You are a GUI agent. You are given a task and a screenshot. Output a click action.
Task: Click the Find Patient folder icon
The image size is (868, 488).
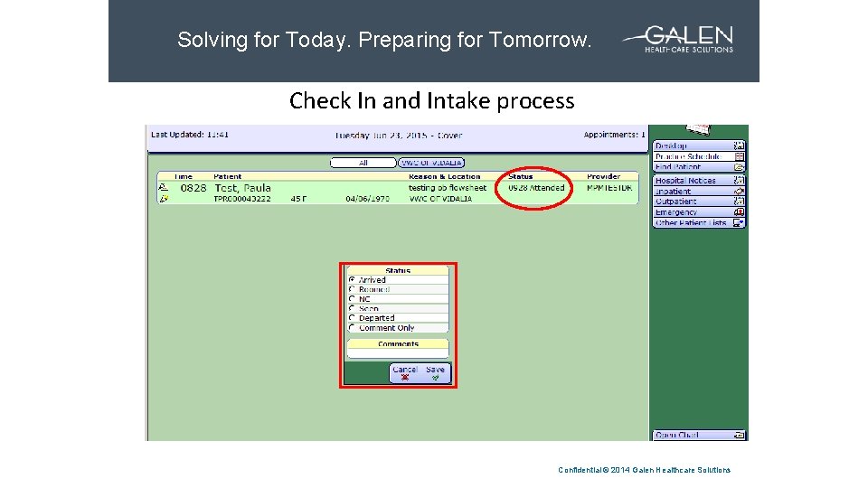[x=739, y=166]
